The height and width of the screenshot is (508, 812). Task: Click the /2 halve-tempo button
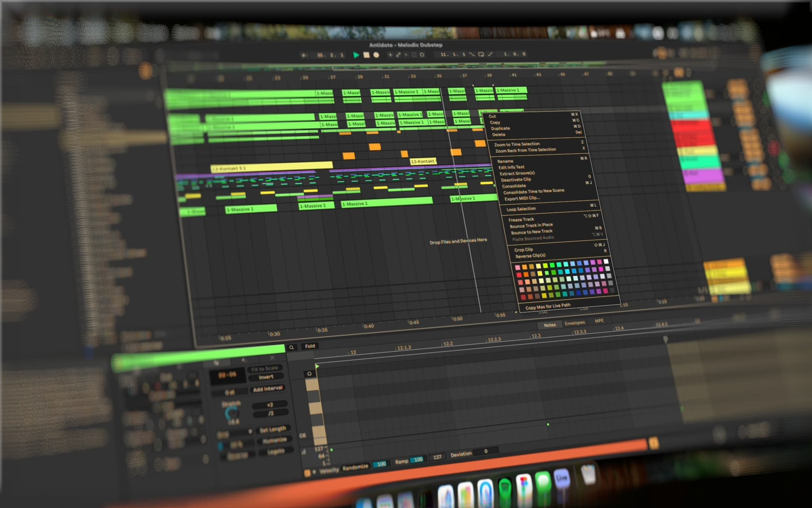pos(271,414)
